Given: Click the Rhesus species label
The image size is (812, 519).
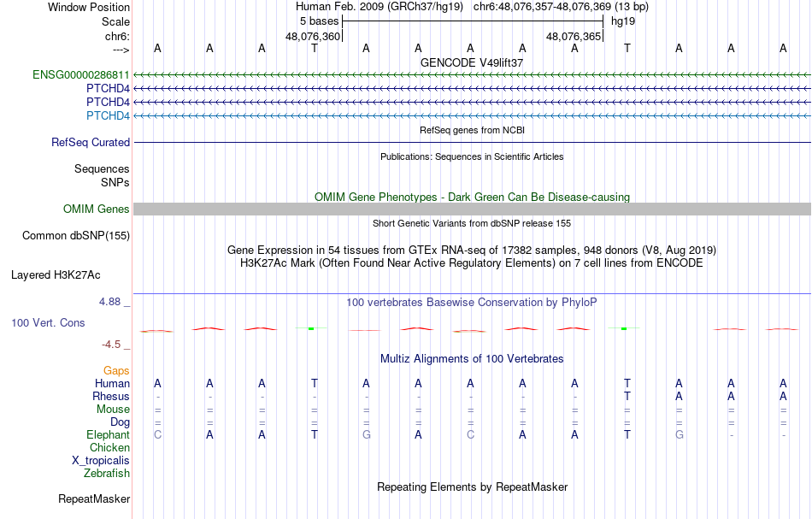Looking at the screenshot, I should (x=111, y=396).
